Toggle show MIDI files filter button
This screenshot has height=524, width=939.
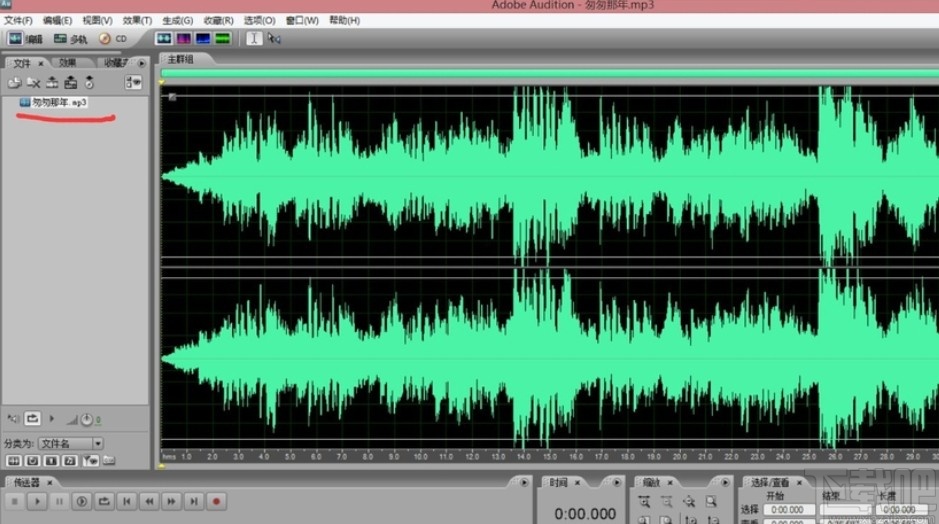pos(69,461)
